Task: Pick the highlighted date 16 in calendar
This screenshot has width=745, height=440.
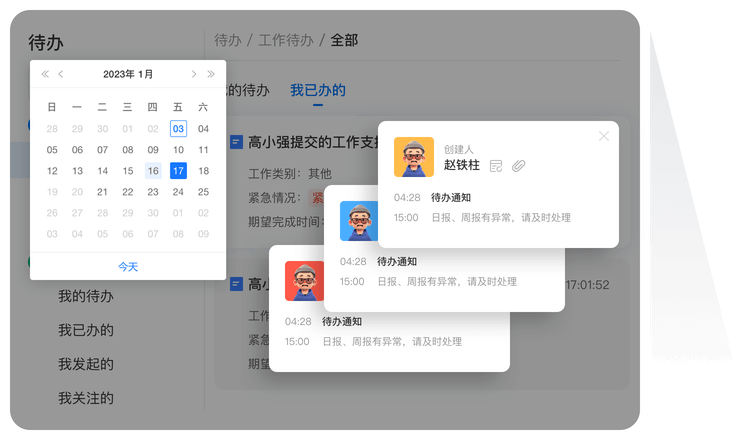Action: click(153, 171)
